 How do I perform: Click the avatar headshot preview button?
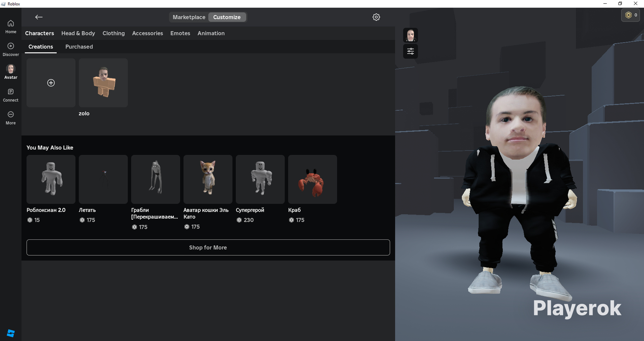tap(410, 35)
